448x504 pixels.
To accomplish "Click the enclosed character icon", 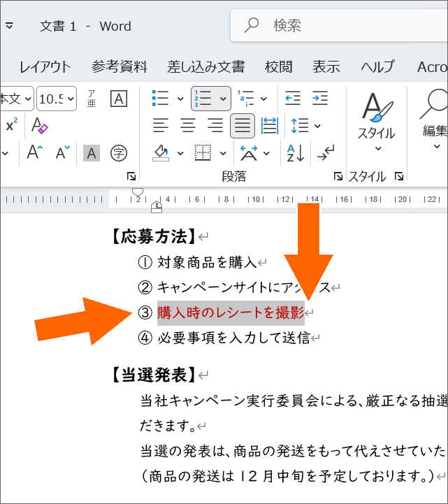I will pos(119,153).
